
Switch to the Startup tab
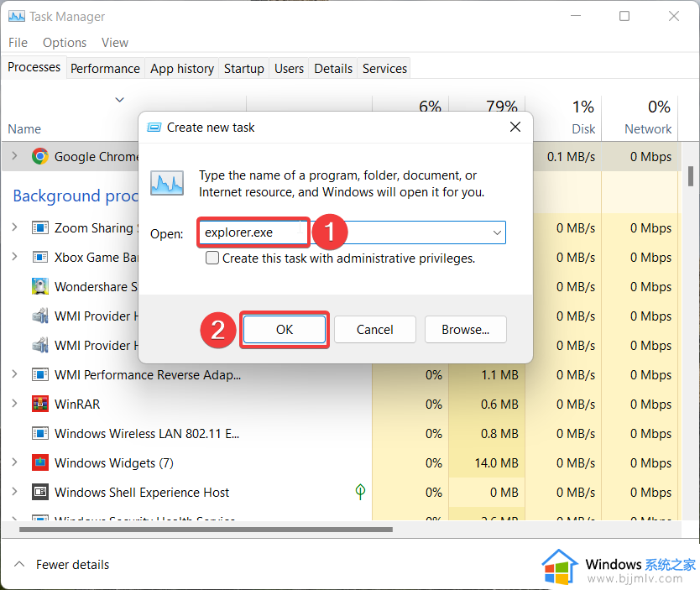tap(243, 68)
